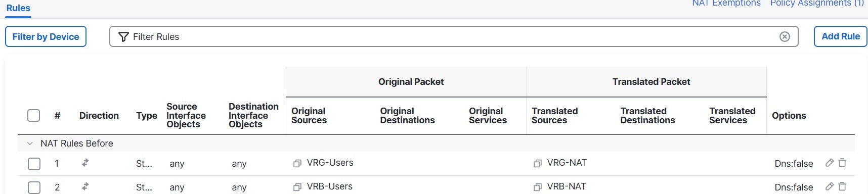The height and width of the screenshot is (194, 868).
Task: Open the Rules tab
Action: pyautogui.click(x=18, y=8)
